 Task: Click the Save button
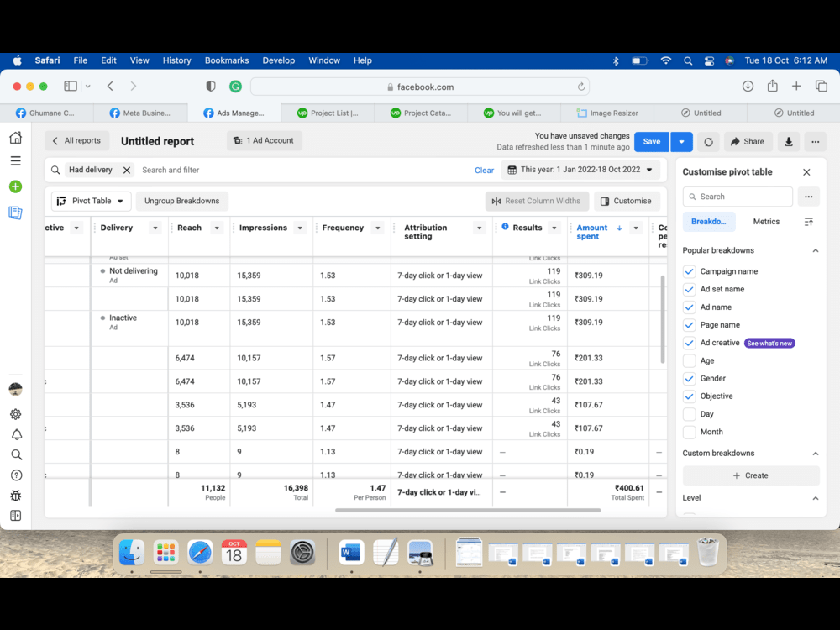point(652,141)
